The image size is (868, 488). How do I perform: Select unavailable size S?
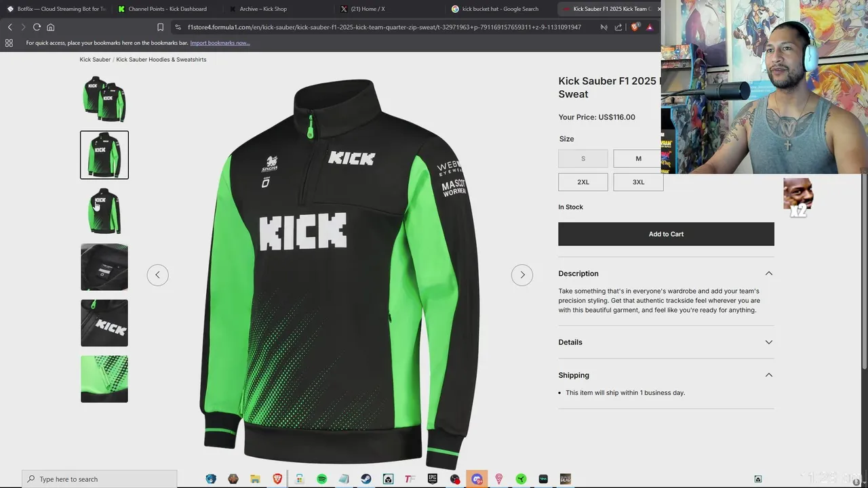583,159
